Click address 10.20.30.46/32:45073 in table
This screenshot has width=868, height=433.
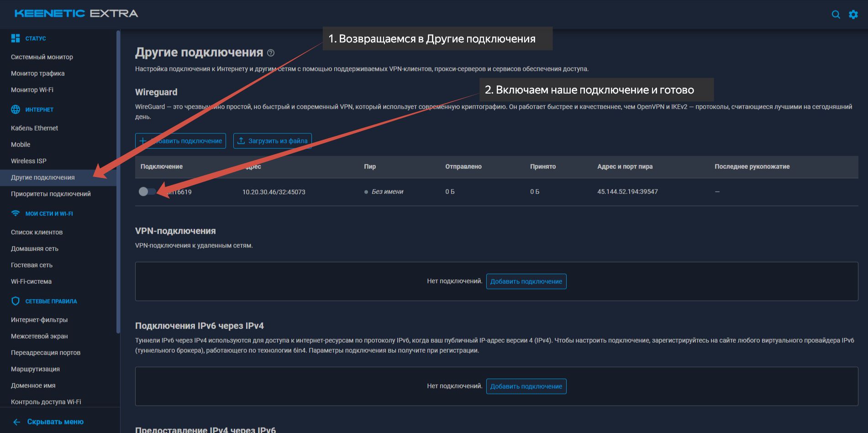pyautogui.click(x=274, y=192)
